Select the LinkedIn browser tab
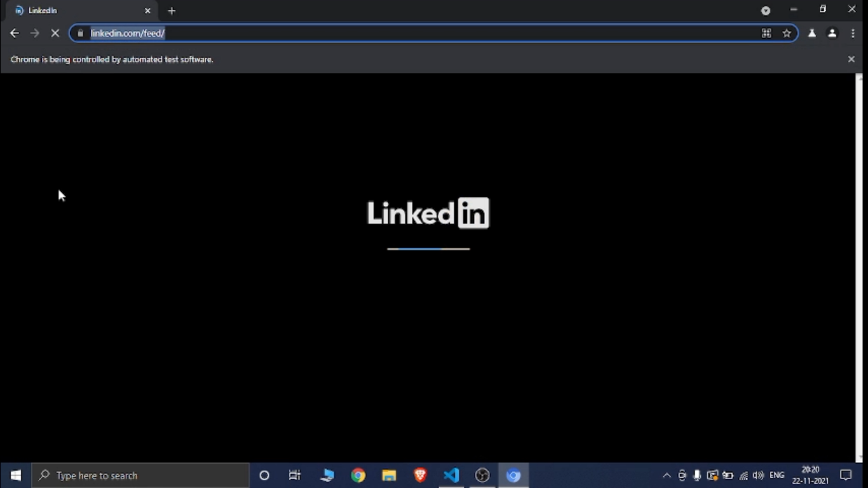 coord(76,11)
